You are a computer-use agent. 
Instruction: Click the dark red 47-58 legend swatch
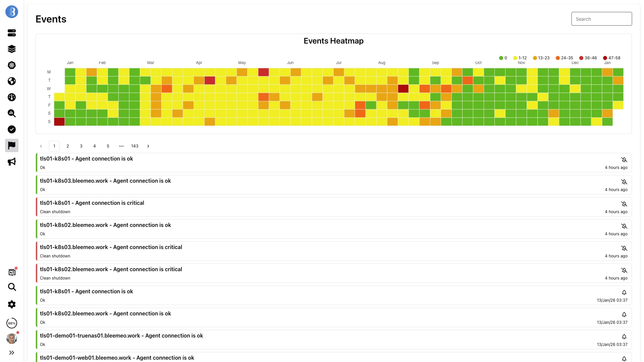[605, 58]
